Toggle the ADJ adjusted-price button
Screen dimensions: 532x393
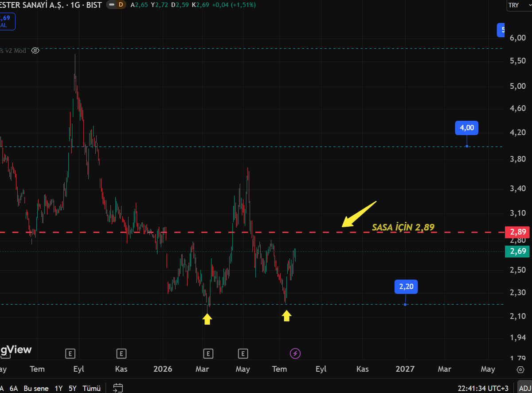pyautogui.click(x=524, y=388)
